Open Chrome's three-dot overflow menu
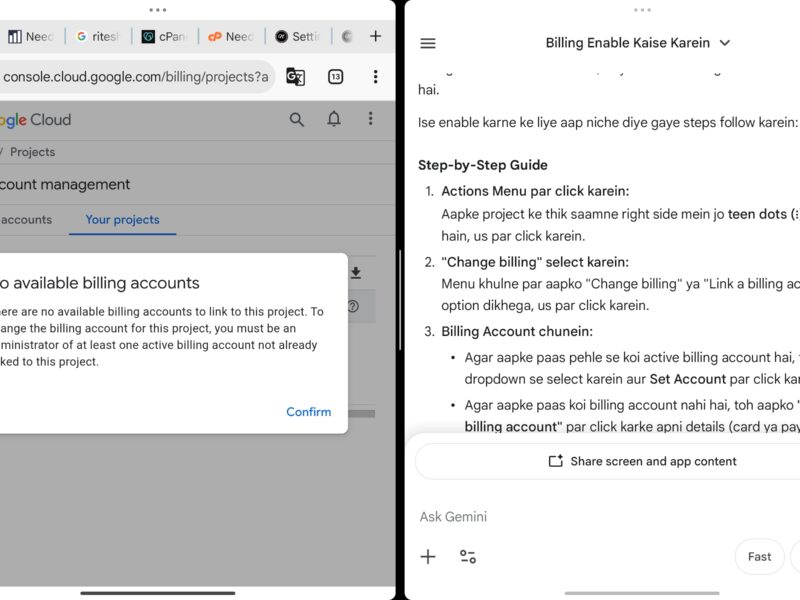800x600 pixels. point(375,77)
